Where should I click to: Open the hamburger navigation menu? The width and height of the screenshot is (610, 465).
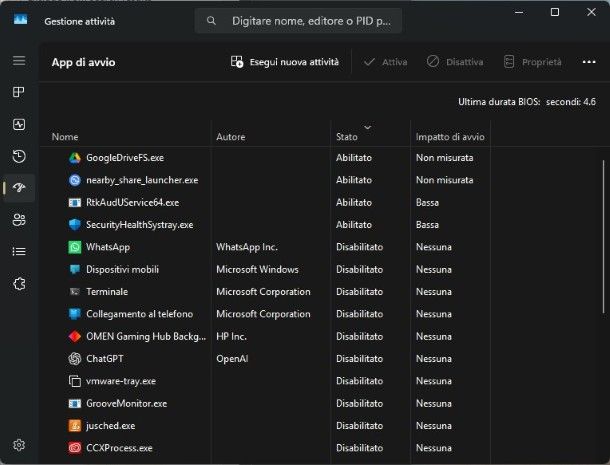click(x=19, y=61)
